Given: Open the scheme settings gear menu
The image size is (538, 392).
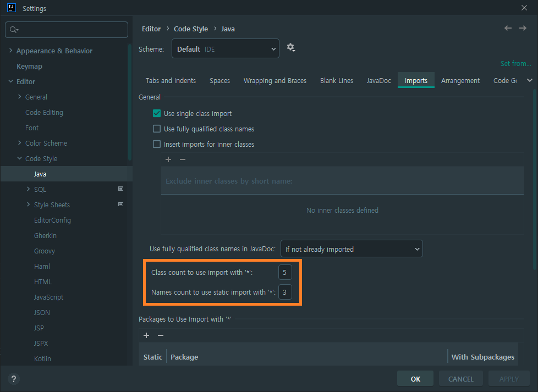Looking at the screenshot, I should coord(290,48).
